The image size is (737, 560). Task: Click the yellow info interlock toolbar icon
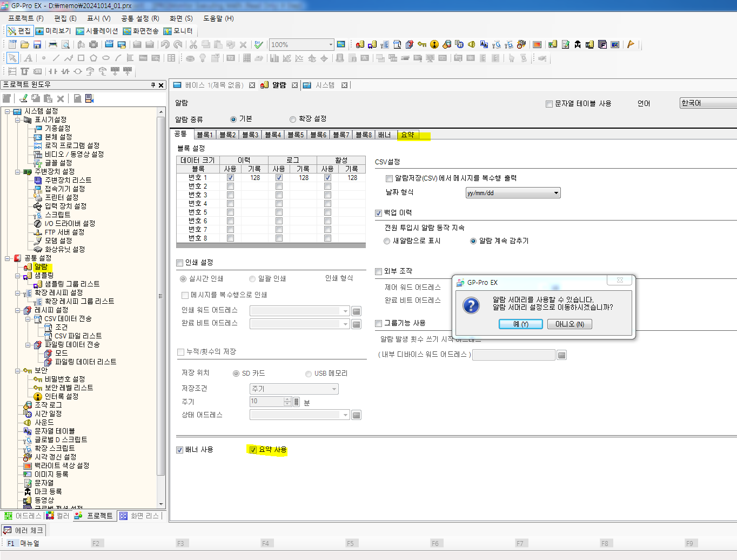tap(434, 44)
